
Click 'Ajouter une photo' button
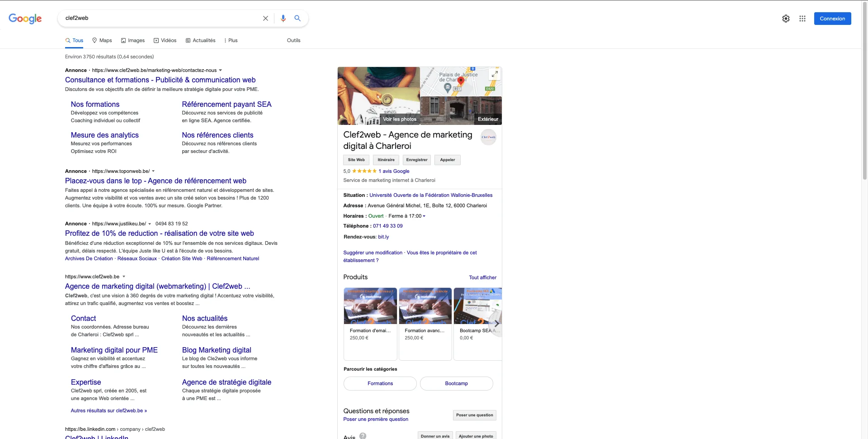476,436
